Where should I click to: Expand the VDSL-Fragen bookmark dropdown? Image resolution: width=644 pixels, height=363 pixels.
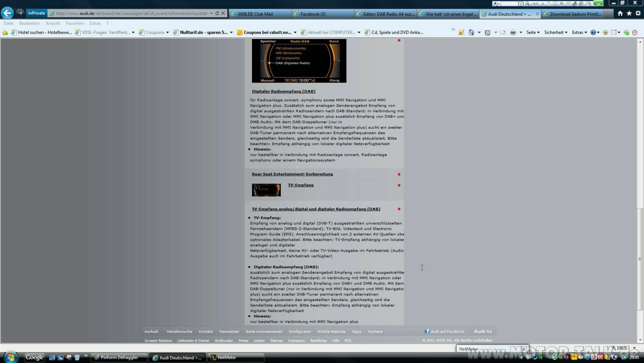point(133,33)
